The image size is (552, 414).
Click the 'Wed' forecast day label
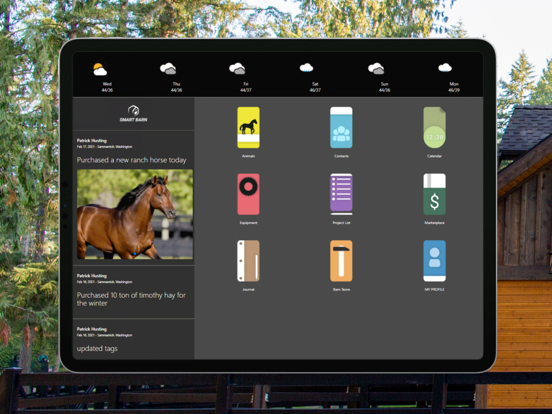107,84
